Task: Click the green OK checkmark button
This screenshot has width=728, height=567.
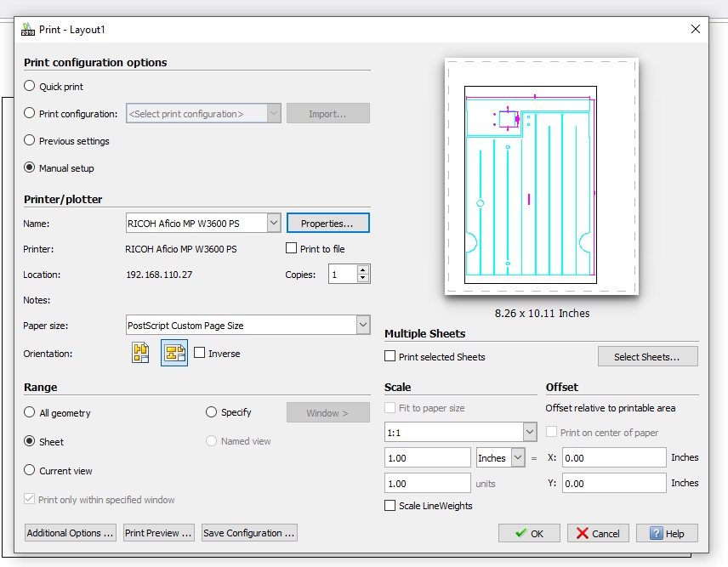Action: 529,533
